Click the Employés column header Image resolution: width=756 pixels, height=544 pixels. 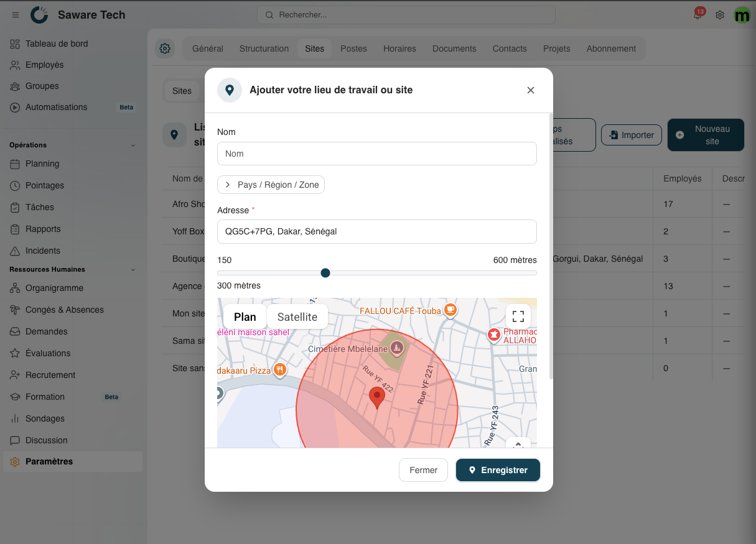(x=683, y=178)
